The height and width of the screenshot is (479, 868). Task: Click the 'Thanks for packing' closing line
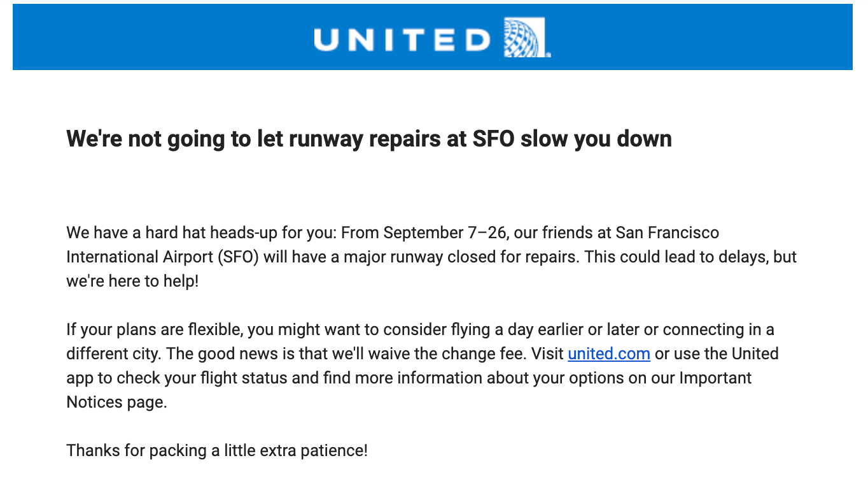click(x=217, y=450)
